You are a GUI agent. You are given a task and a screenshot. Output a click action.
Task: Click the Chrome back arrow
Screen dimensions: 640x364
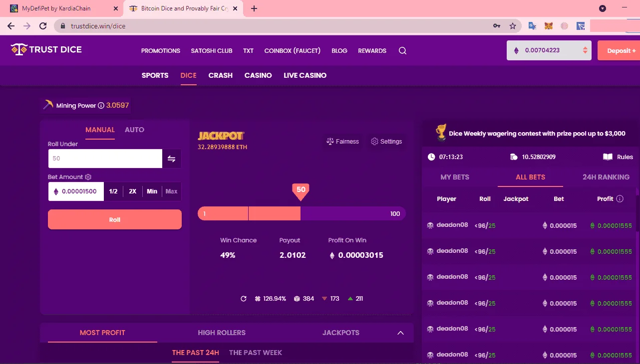11,26
